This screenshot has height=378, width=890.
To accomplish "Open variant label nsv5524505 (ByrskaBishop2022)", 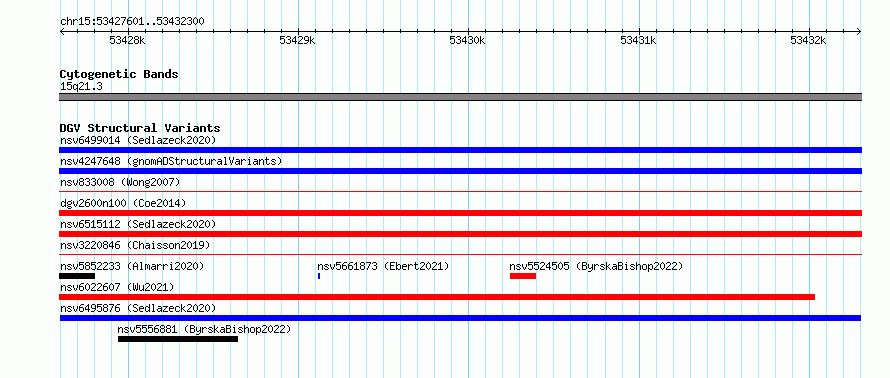I will 596,266.
